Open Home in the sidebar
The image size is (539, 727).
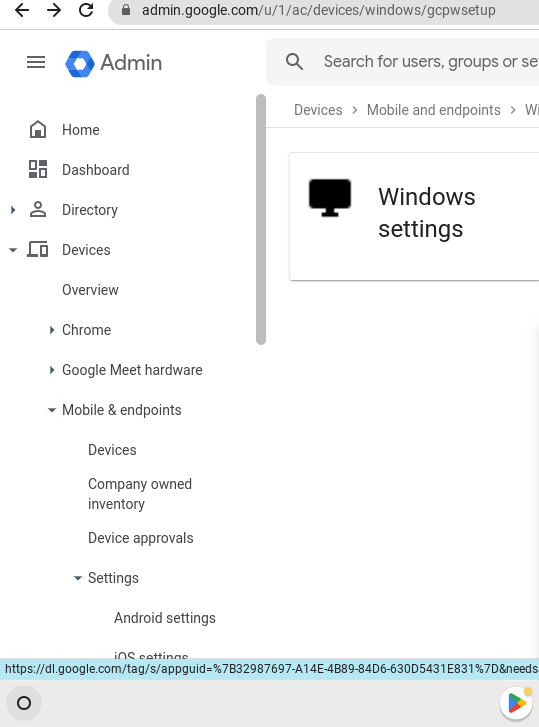click(x=81, y=130)
